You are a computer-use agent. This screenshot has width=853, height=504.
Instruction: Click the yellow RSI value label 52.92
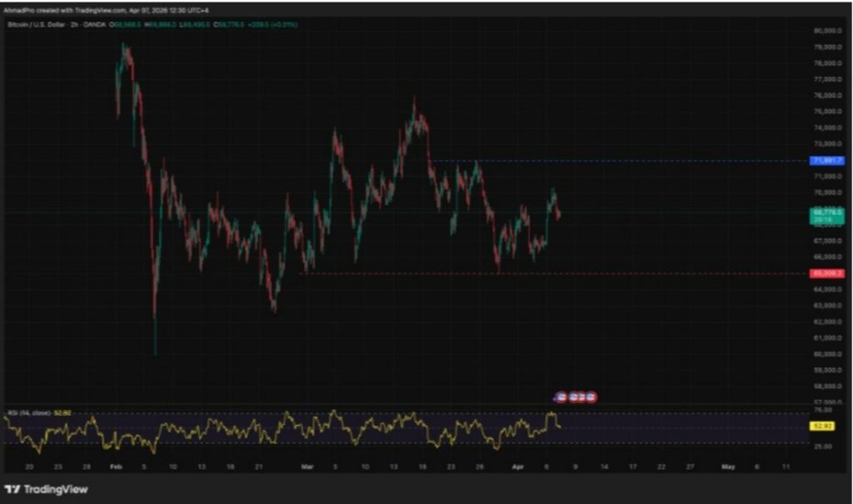tap(822, 427)
